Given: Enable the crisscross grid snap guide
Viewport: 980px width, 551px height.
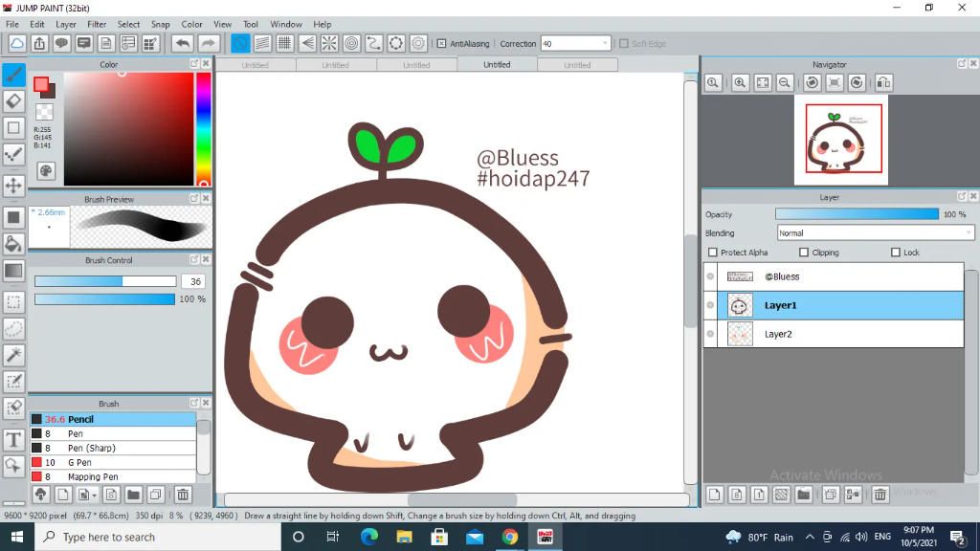Looking at the screenshot, I should [x=285, y=43].
